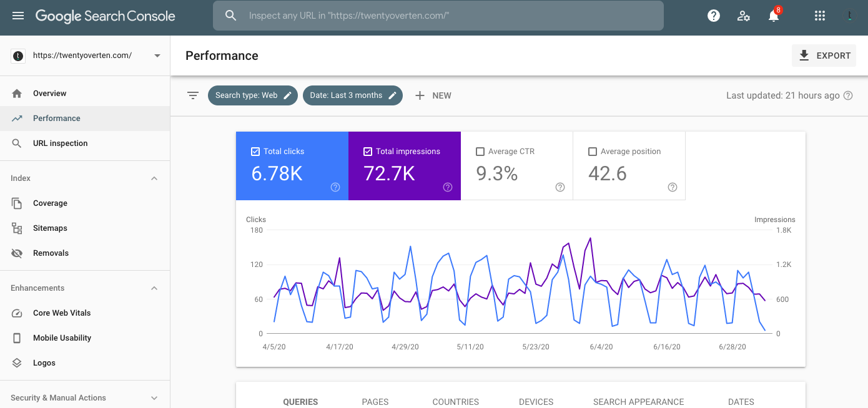Open Core Web Vitals report
This screenshot has height=408, width=868.
[62, 313]
